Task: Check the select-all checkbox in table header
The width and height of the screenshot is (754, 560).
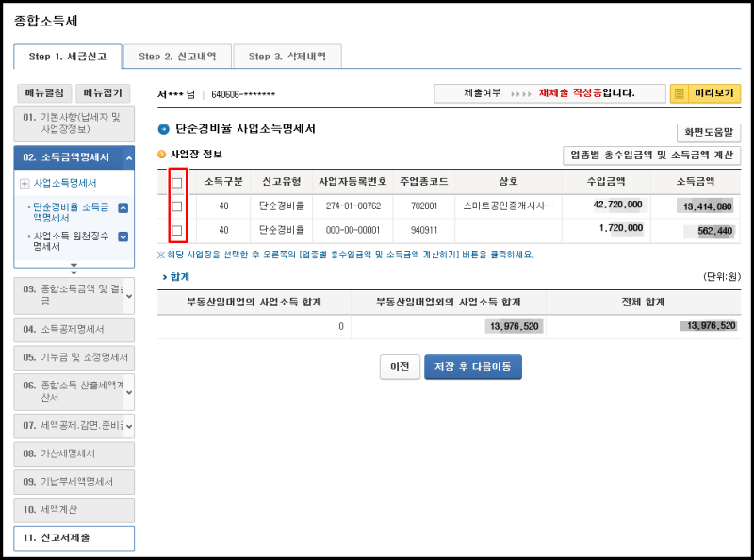Action: [x=177, y=183]
